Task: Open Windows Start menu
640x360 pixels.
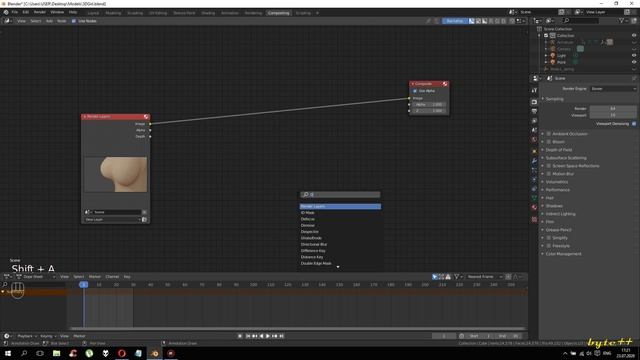Action: (x=8, y=353)
